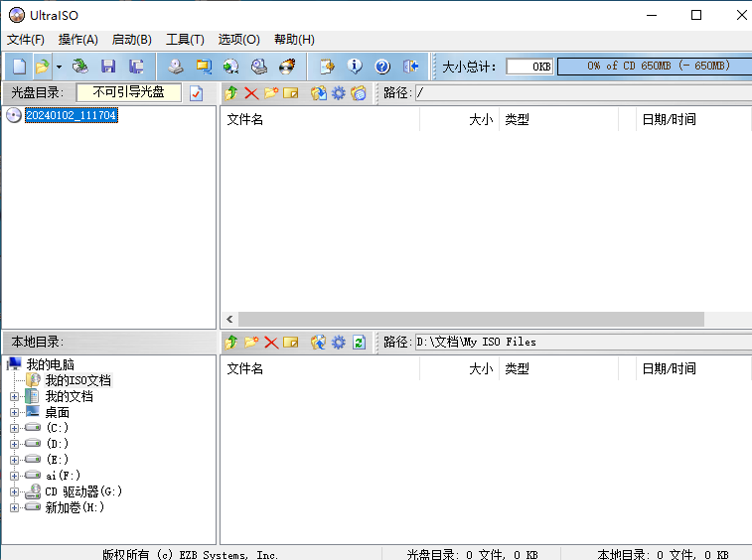
Task: Expand the 我的文档 tree node
Action: [x=14, y=396]
